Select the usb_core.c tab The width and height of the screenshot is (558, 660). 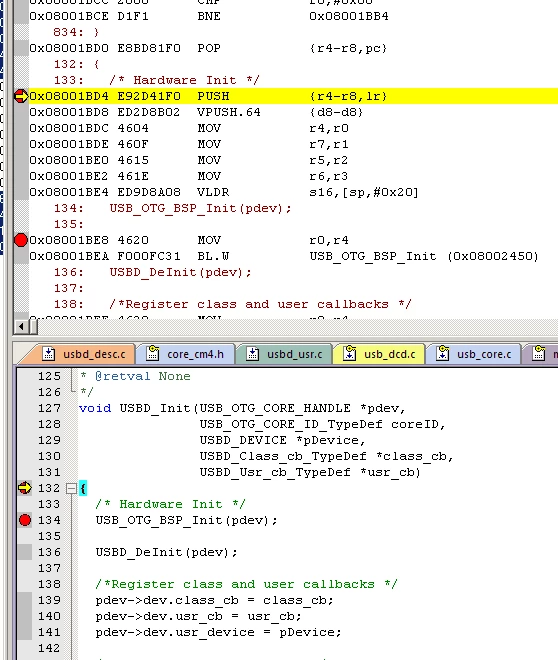pos(474,354)
